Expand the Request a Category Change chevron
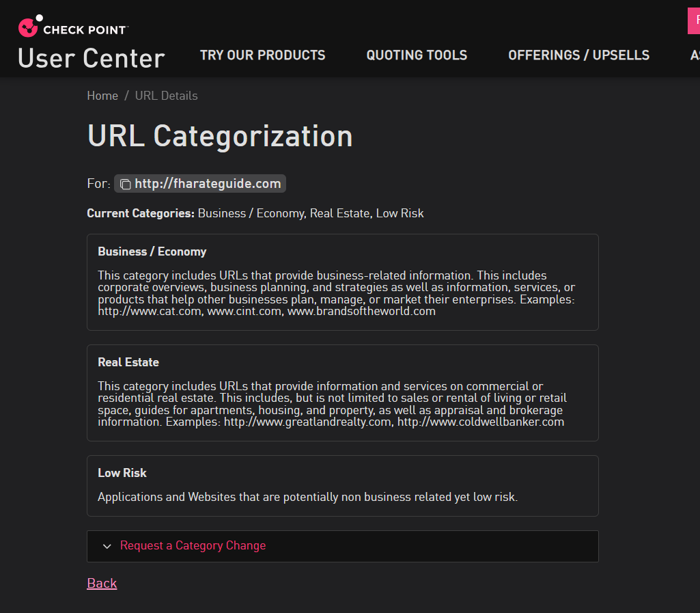The width and height of the screenshot is (700, 613). click(107, 546)
